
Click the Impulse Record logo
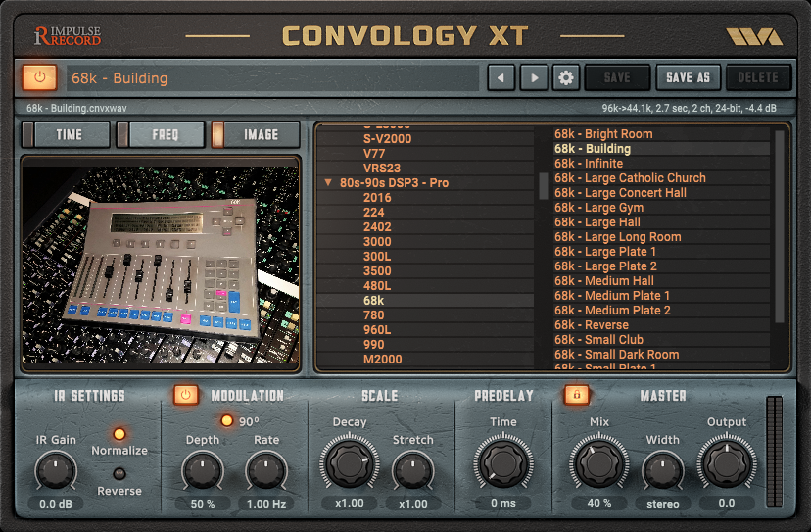pyautogui.click(x=68, y=36)
